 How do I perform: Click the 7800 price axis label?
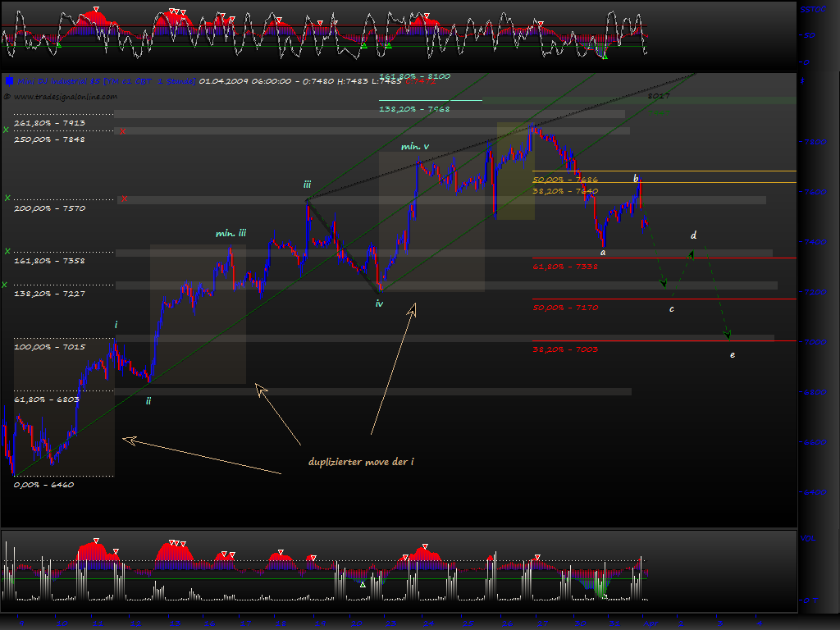coord(815,142)
